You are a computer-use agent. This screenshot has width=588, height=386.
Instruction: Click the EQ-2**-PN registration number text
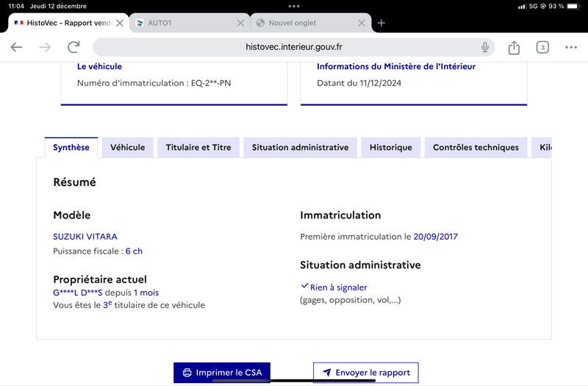point(211,83)
